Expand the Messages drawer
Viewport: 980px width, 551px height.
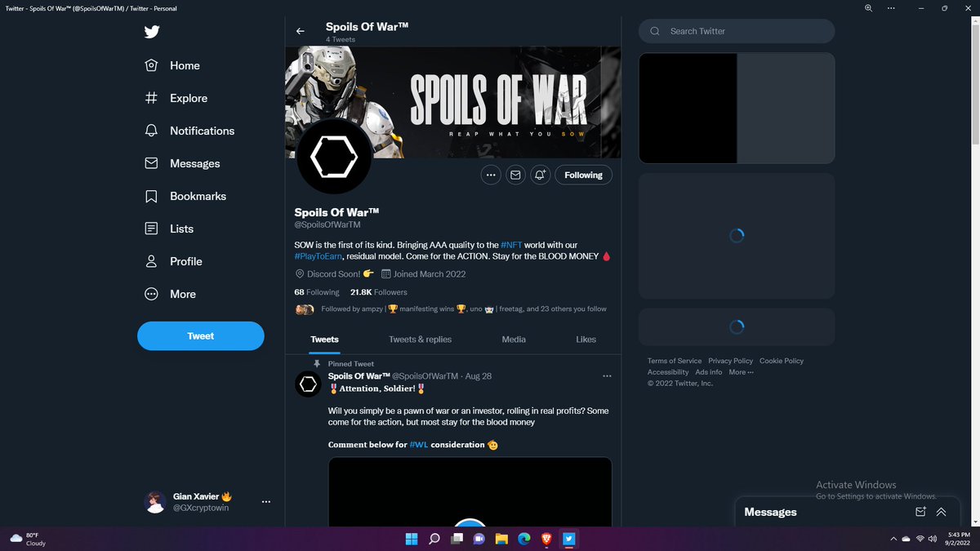point(941,512)
